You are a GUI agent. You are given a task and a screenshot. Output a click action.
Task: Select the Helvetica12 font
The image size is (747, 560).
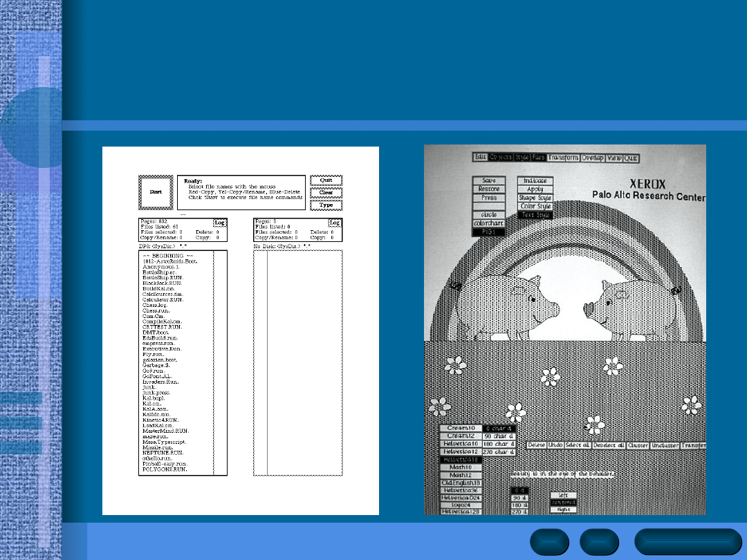point(462,451)
